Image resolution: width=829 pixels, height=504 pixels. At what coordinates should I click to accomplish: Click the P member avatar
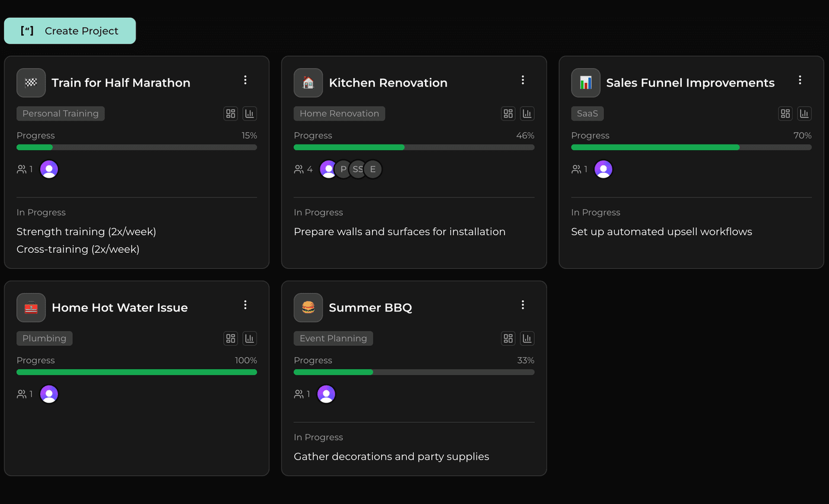click(343, 169)
